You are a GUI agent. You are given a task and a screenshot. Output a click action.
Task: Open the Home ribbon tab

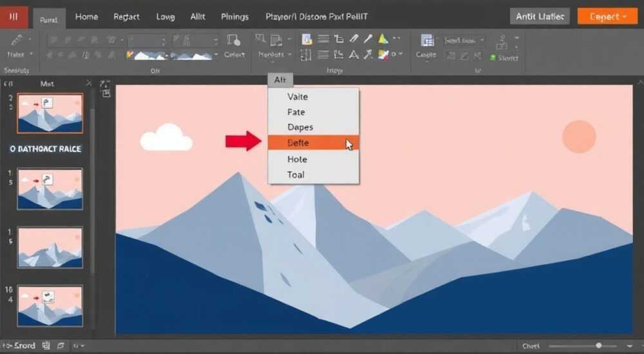click(x=86, y=17)
